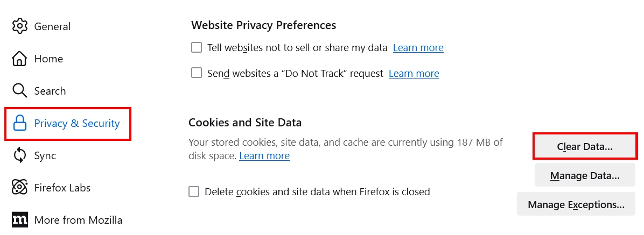Click the Clear Data... button
This screenshot has height=235, width=644.
pyautogui.click(x=585, y=146)
